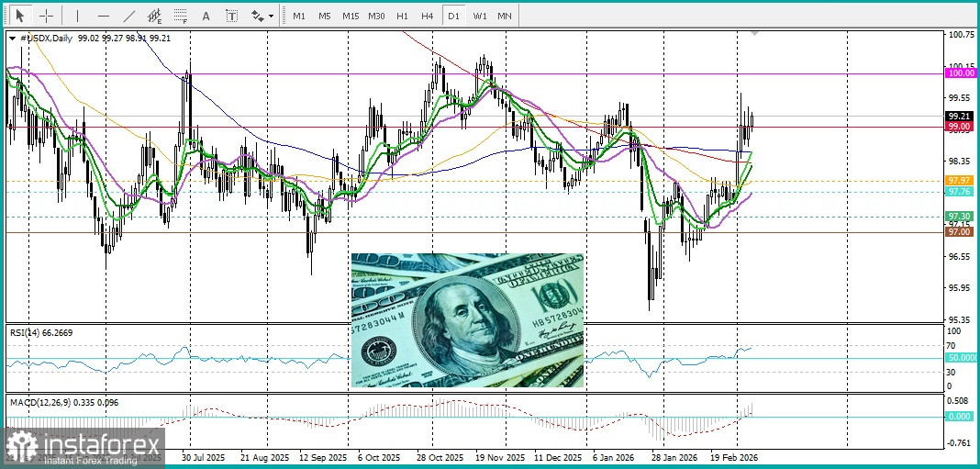
Task: Click the 98.35 price scale value
Action: [x=961, y=161]
